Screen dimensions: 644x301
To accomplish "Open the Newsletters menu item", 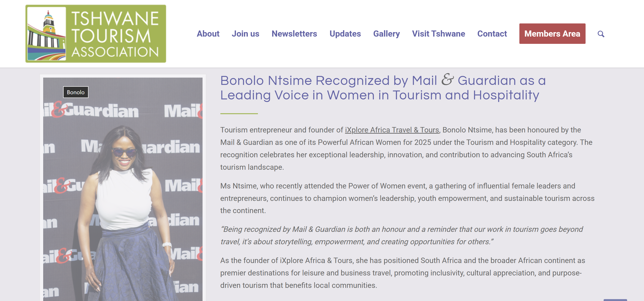I will coord(294,34).
